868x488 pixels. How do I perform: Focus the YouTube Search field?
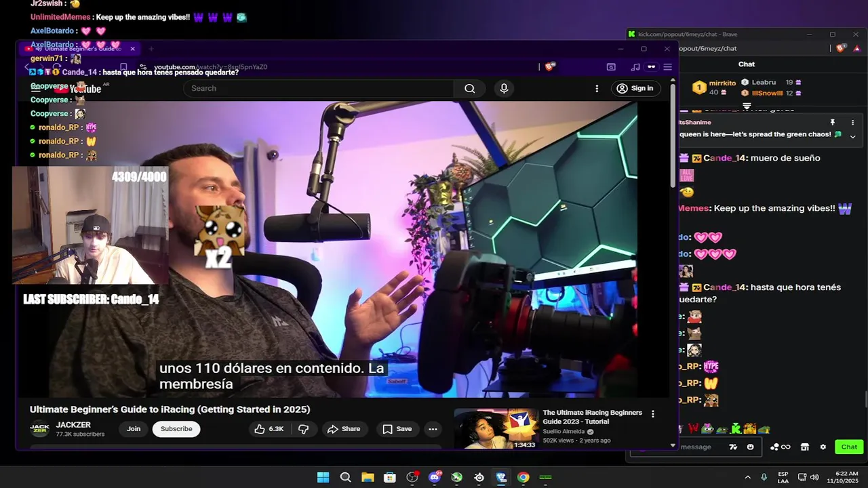(319, 88)
